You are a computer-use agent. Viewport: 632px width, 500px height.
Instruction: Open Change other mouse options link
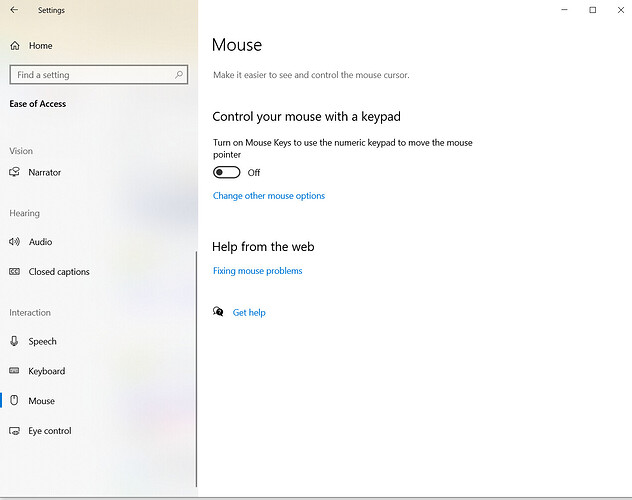pyautogui.click(x=269, y=196)
